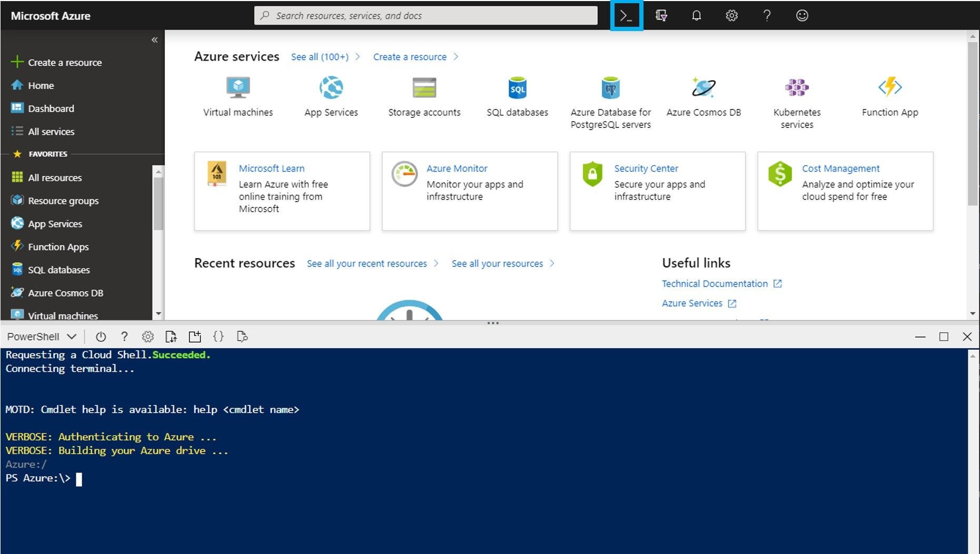Open Function Apps in sidebar
The height and width of the screenshot is (554, 980).
[x=50, y=247]
